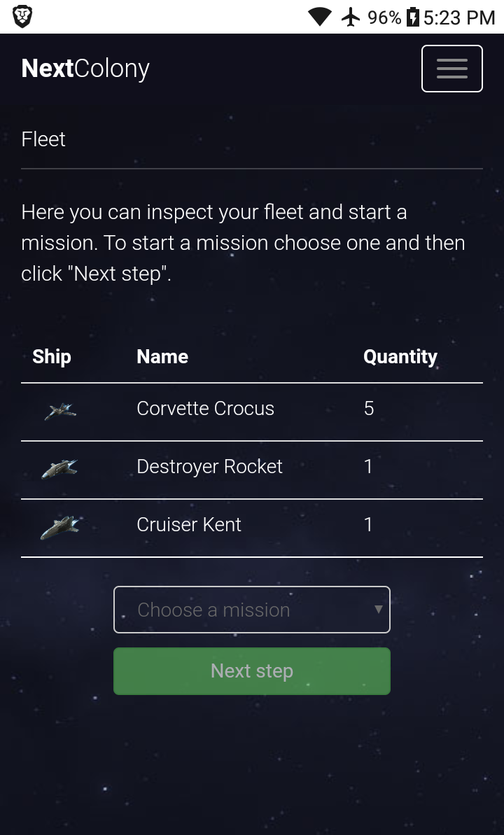Go to the NextColony home link
The width and height of the screenshot is (504, 835).
pos(85,69)
